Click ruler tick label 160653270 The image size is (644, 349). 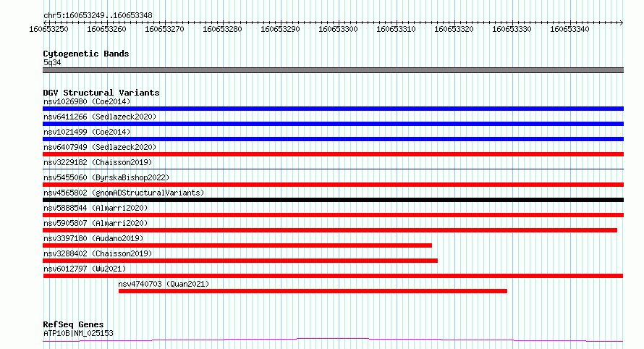(x=164, y=29)
